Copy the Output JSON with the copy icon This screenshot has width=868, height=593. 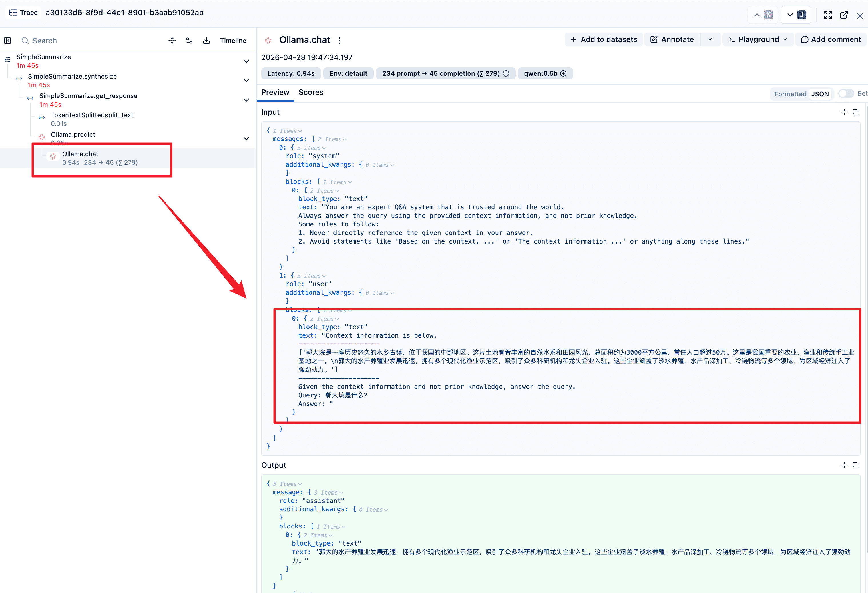856,465
